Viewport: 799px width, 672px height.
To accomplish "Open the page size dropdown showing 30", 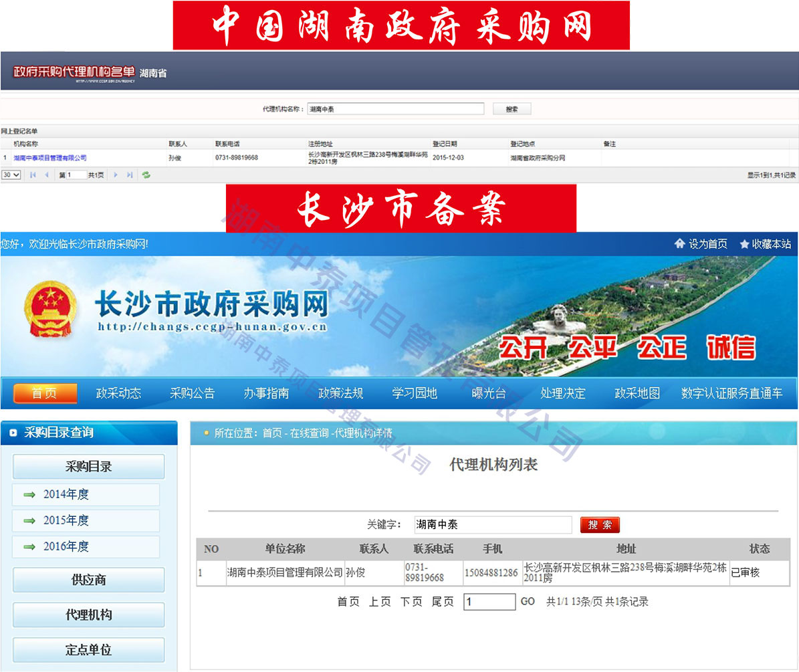I will [11, 175].
